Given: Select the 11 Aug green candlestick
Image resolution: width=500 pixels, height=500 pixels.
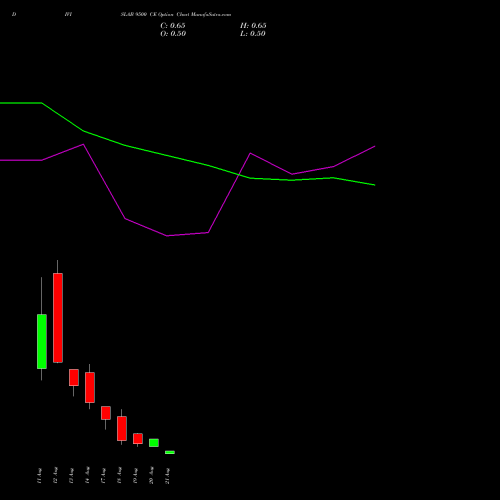Looking at the screenshot, I should click(x=42, y=341).
